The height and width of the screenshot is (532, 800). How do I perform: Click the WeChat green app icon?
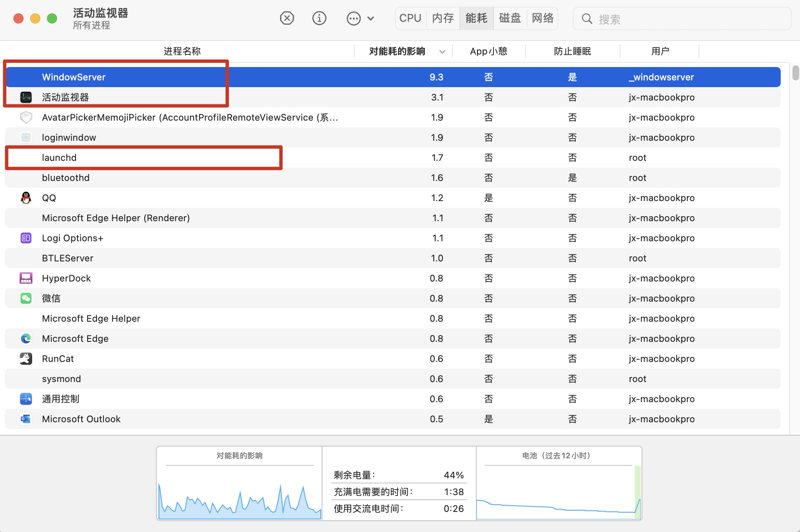(26, 298)
